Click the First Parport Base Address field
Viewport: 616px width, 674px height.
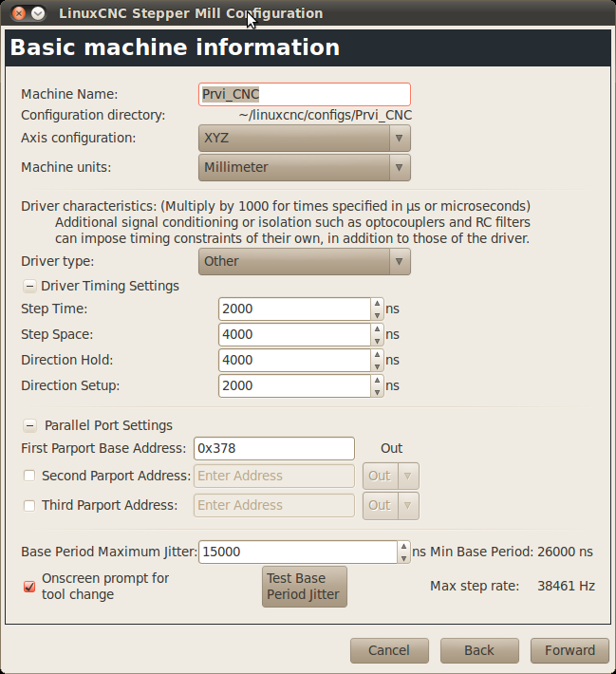(274, 448)
